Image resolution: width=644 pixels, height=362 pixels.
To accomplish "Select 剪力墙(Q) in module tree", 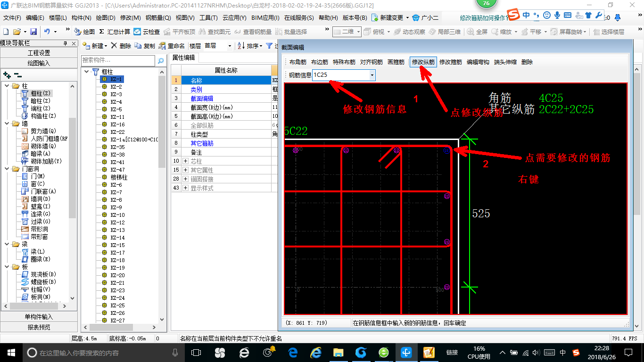I will pyautogui.click(x=39, y=131).
